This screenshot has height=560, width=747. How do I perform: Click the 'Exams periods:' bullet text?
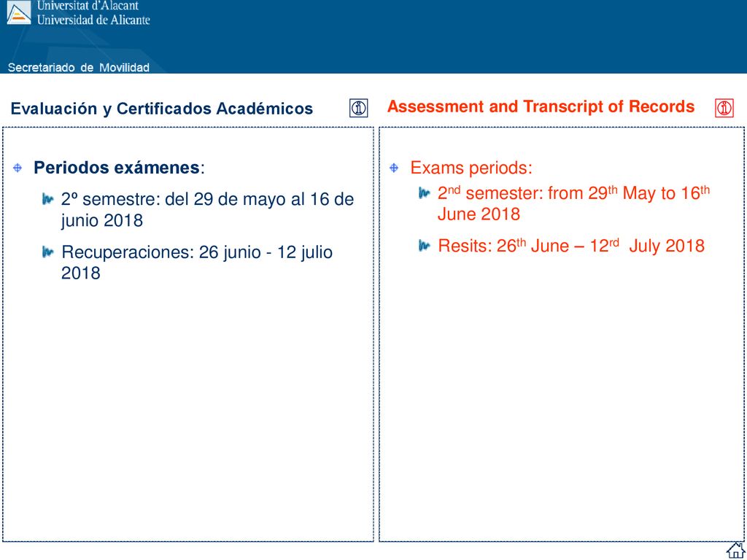(x=471, y=168)
